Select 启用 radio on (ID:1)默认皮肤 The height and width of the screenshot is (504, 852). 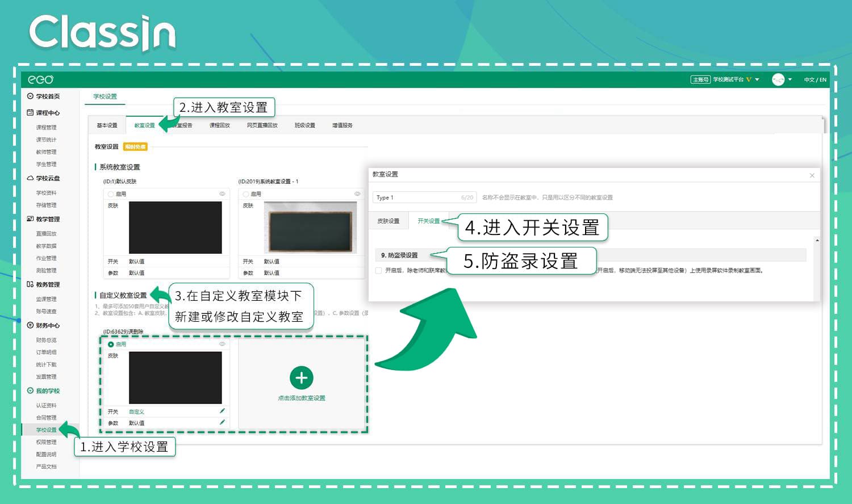pyautogui.click(x=111, y=194)
